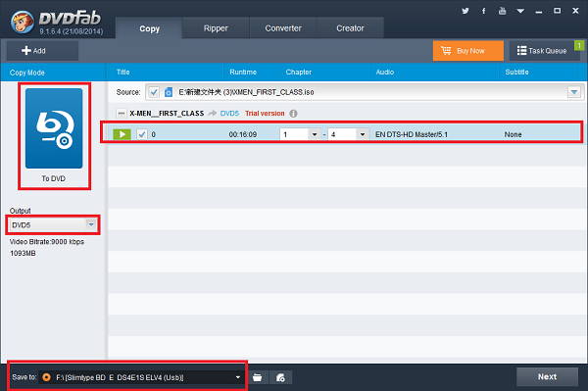Open the YouTube link icon

click(502, 11)
